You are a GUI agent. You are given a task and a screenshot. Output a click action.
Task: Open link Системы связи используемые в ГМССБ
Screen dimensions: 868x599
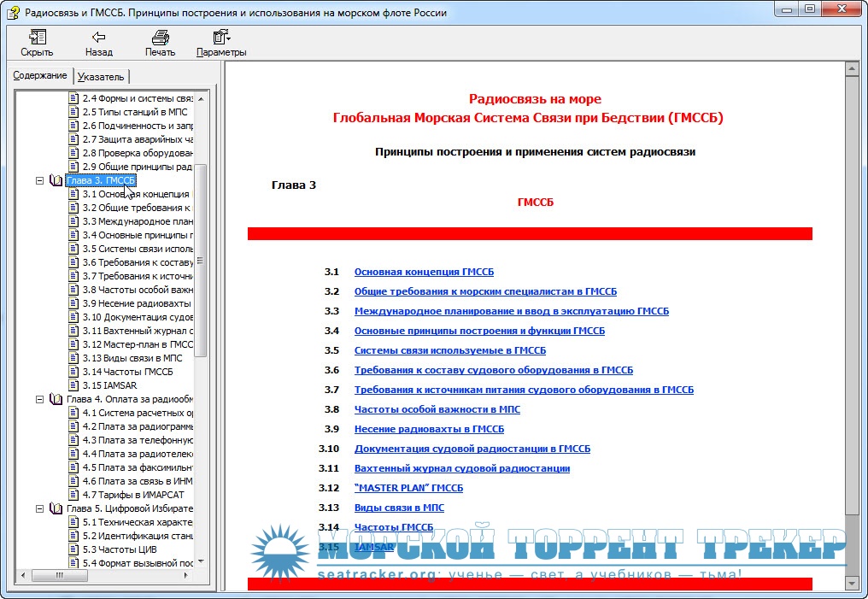point(450,350)
